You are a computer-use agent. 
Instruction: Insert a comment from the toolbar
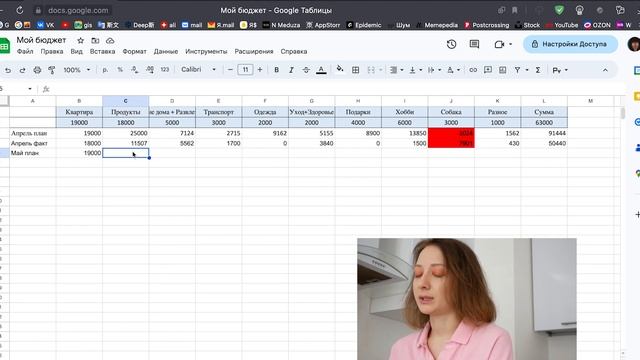coord(488,70)
